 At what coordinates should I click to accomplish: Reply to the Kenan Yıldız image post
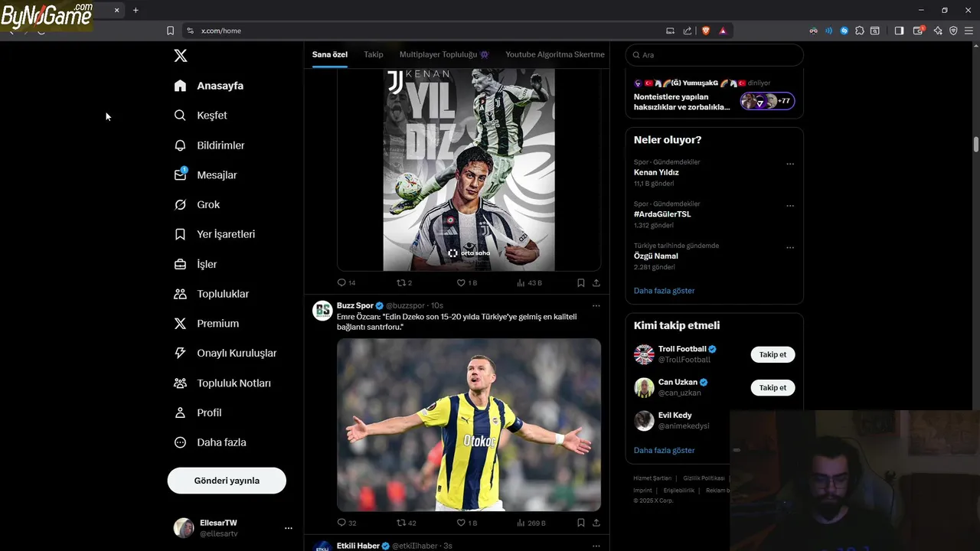(x=346, y=283)
